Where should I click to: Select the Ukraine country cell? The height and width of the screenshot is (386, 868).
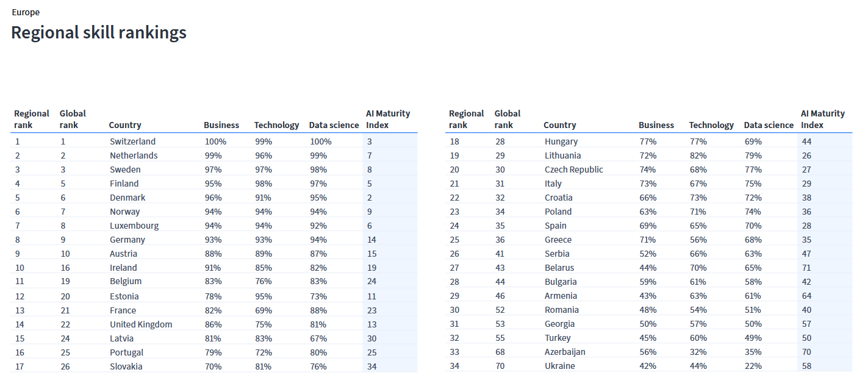pos(560,366)
